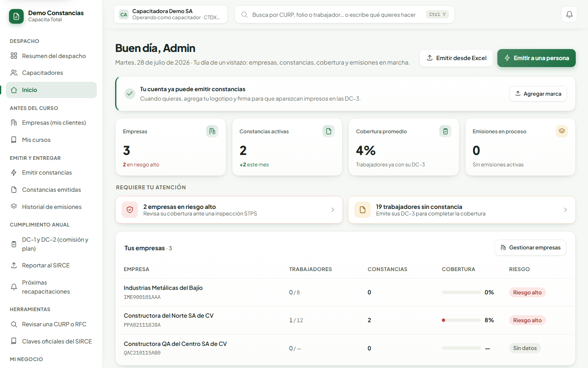Expand the 19 trabajadores sin constancia chevron

coord(566,210)
